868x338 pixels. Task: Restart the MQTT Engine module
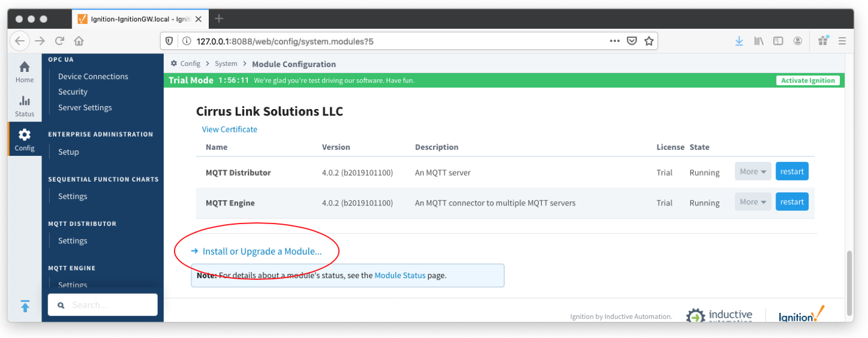(792, 202)
